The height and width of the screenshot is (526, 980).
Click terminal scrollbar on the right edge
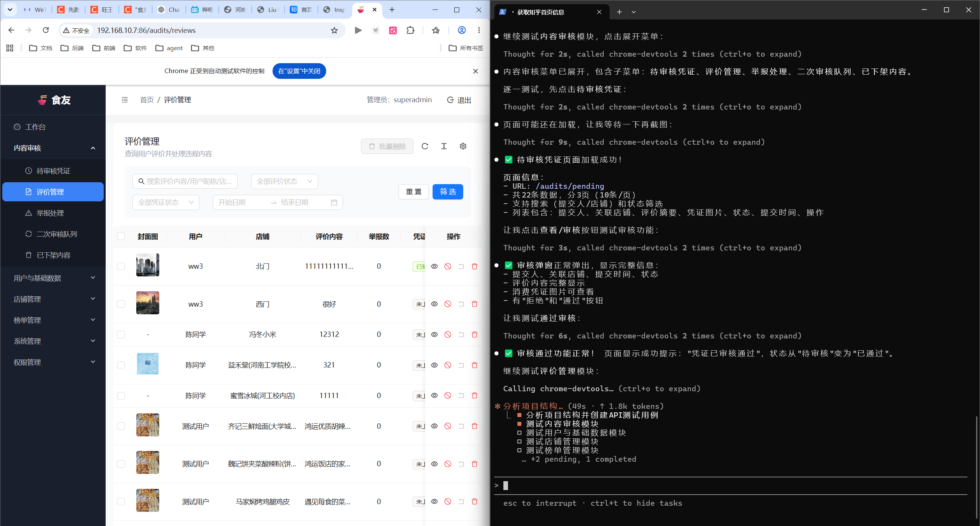click(976, 467)
